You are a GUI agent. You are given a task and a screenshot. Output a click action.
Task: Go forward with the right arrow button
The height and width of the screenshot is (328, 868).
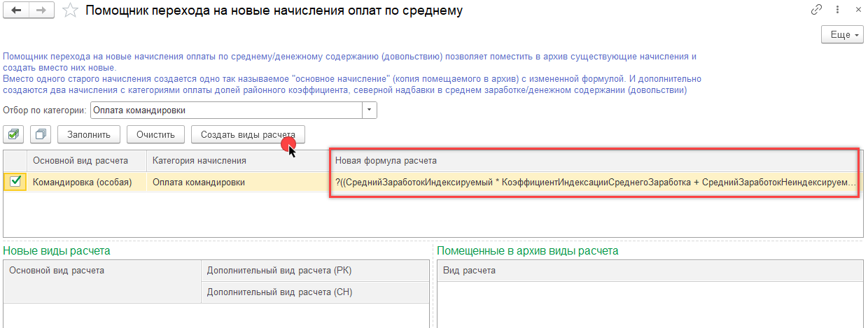[x=41, y=10]
